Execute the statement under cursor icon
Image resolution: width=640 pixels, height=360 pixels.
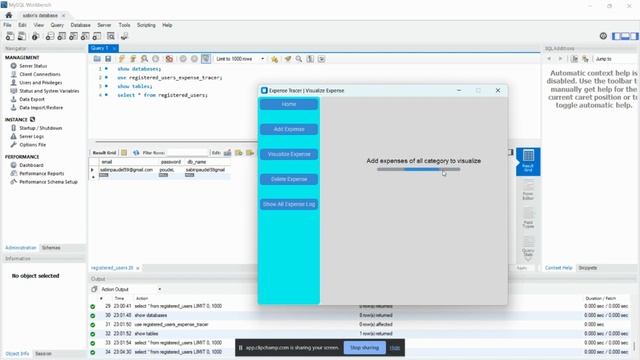133,59
